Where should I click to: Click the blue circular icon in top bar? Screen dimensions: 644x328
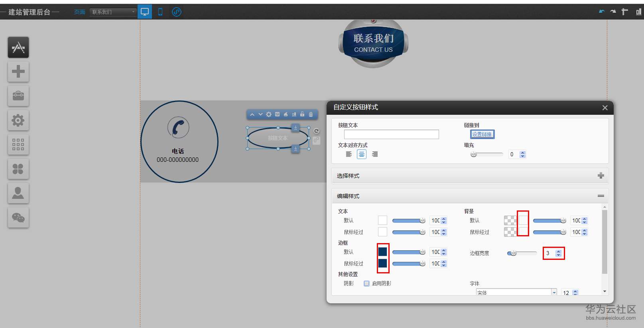point(177,12)
